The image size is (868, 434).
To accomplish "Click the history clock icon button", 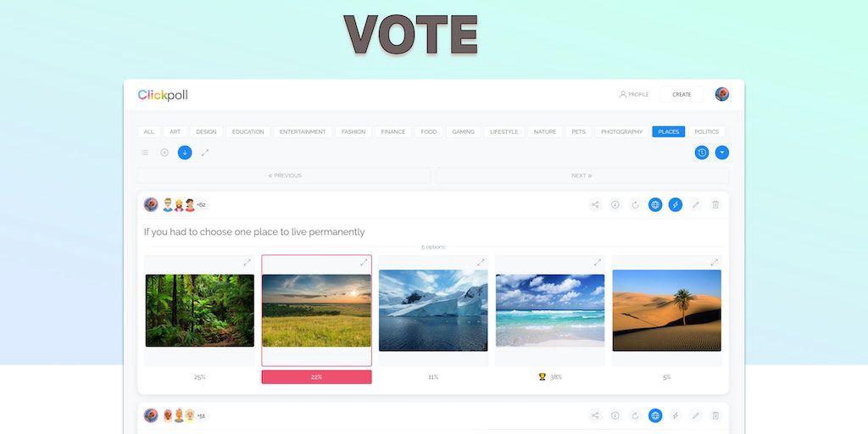I will (702, 153).
